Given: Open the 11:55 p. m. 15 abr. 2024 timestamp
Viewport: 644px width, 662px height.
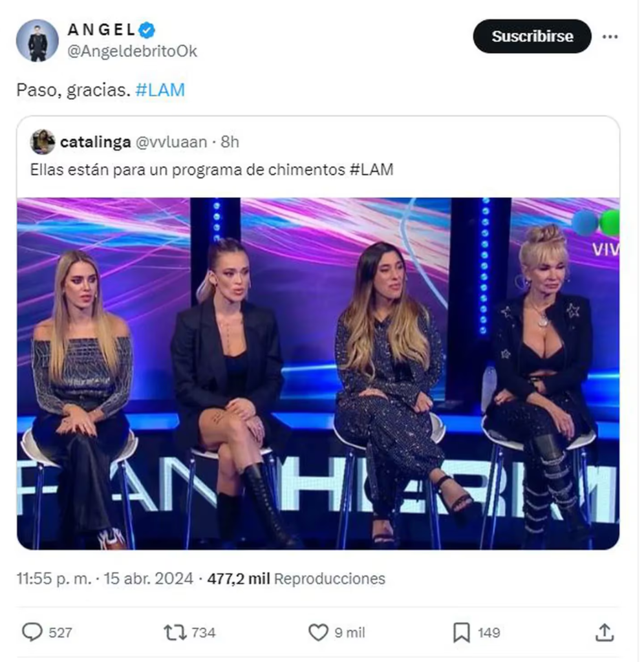Looking at the screenshot, I should (105, 579).
